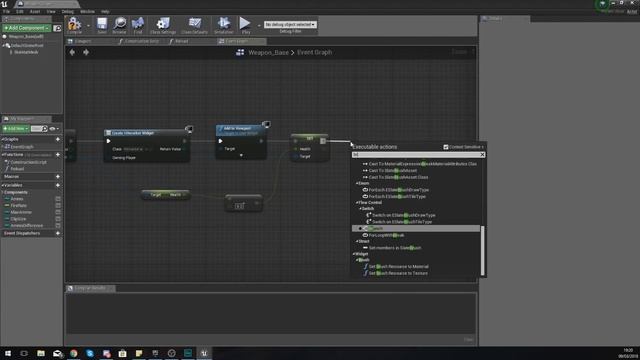This screenshot has width=640, height=360.
Task: Click the Compile toolbar icon
Action: [x=75, y=25]
